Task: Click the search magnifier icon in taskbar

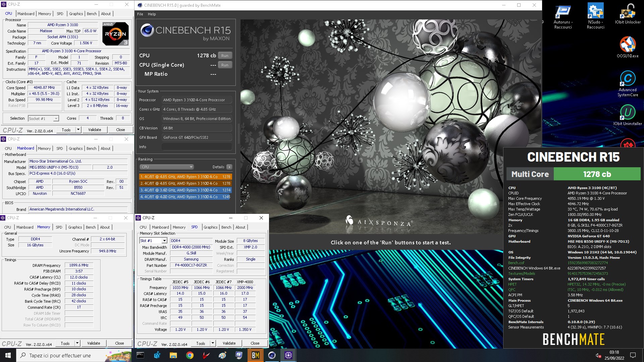Action: pyautogui.click(x=23, y=355)
